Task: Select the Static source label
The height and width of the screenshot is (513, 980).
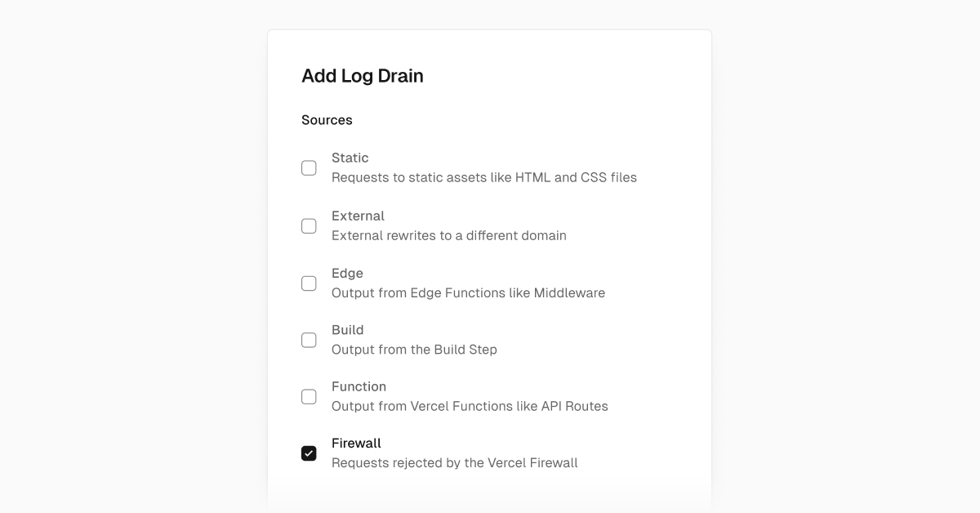Action: (x=350, y=157)
